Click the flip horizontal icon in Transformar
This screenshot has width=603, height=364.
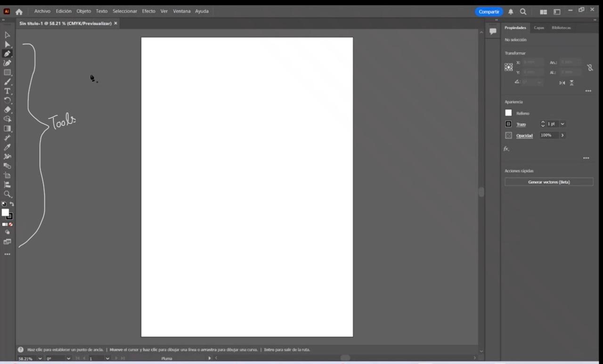(562, 82)
